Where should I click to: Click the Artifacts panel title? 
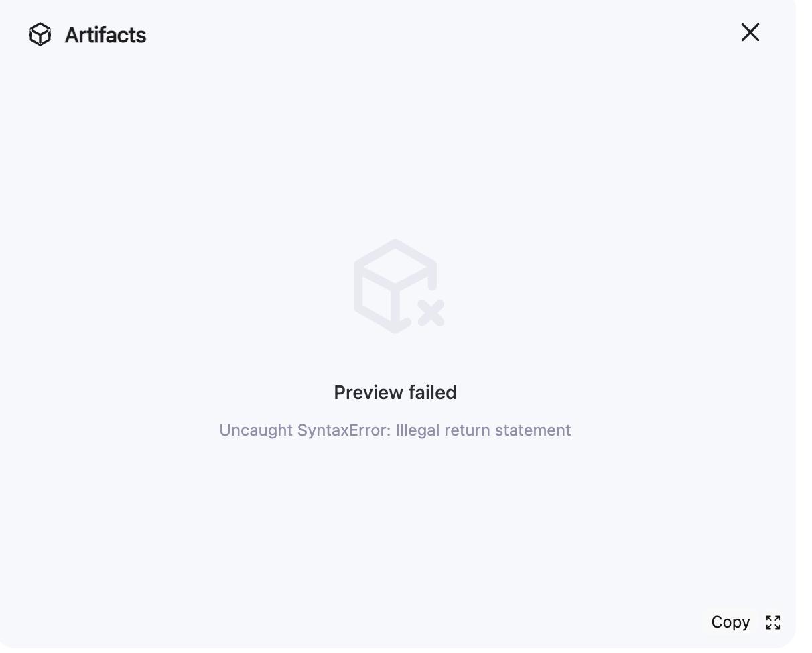coord(105,35)
